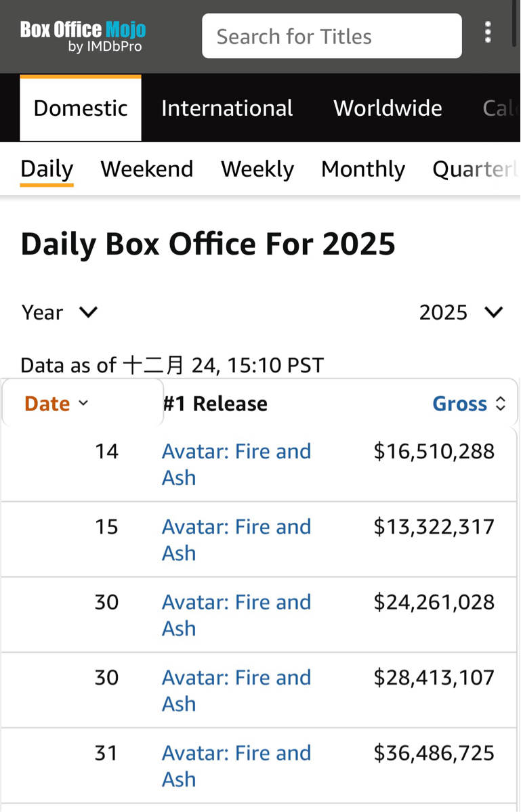Viewport: 521px width, 812px height.
Task: Select the Daily view
Action: (x=47, y=169)
